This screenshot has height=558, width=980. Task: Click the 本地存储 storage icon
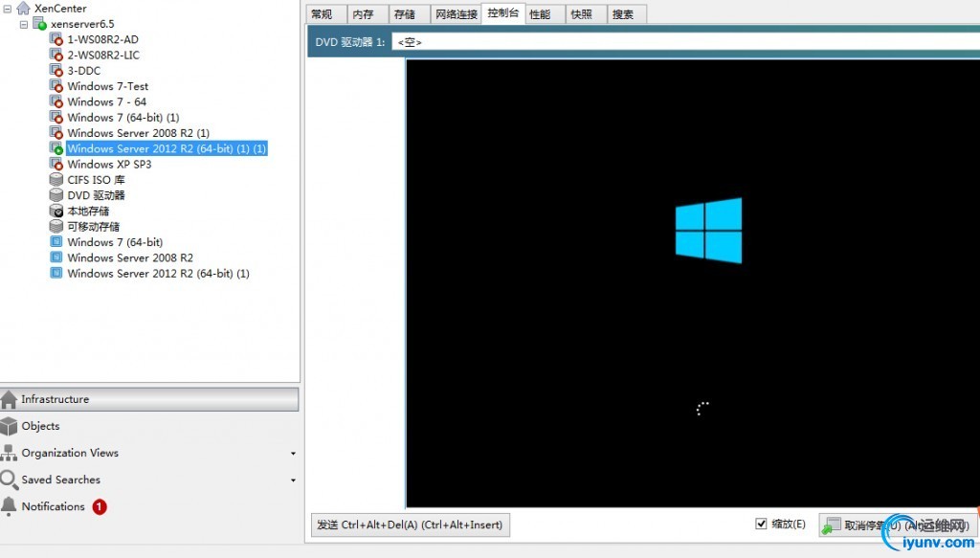(x=56, y=211)
